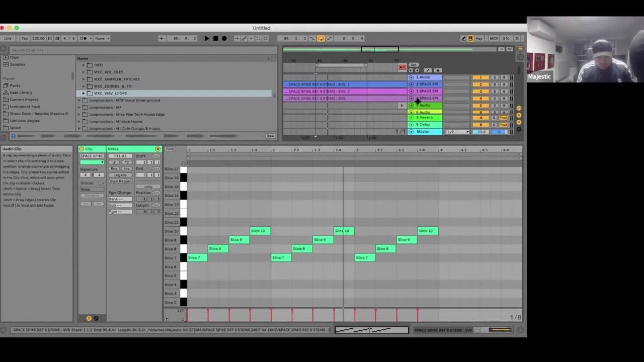Expand Loopmasters - Minimal House folder
This screenshot has height=362, width=644.
click(x=79, y=121)
